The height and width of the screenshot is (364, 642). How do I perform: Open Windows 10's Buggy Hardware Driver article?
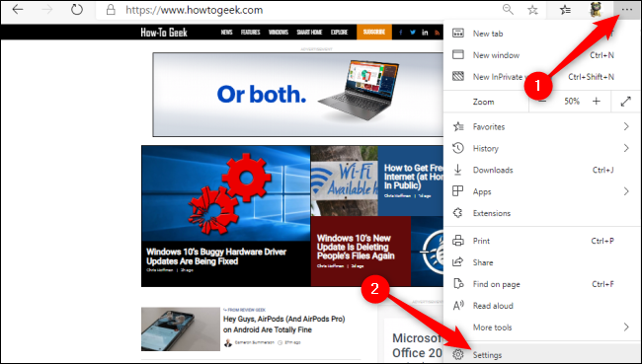pos(225,216)
